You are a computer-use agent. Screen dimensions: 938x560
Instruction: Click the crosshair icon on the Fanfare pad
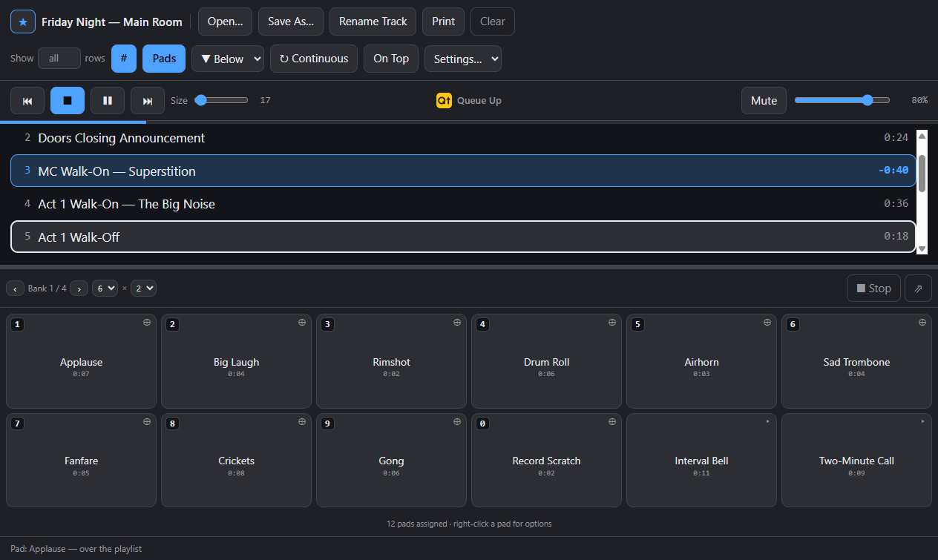pos(147,421)
